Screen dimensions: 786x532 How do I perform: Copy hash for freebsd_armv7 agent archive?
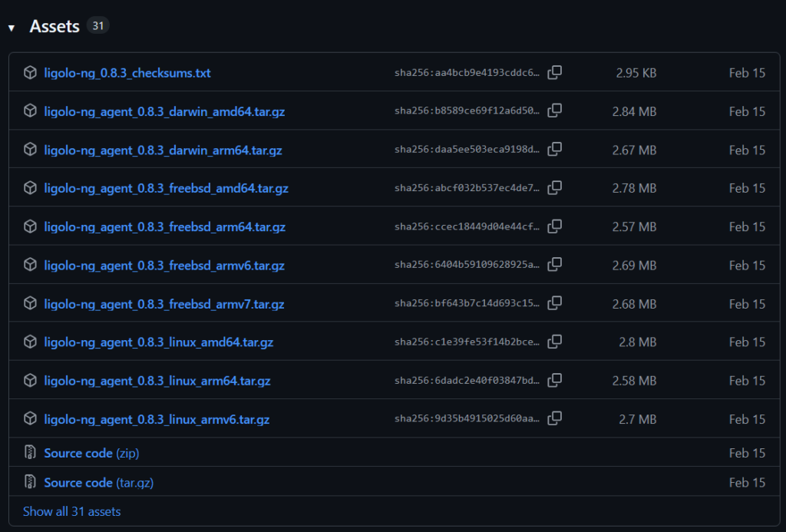554,303
